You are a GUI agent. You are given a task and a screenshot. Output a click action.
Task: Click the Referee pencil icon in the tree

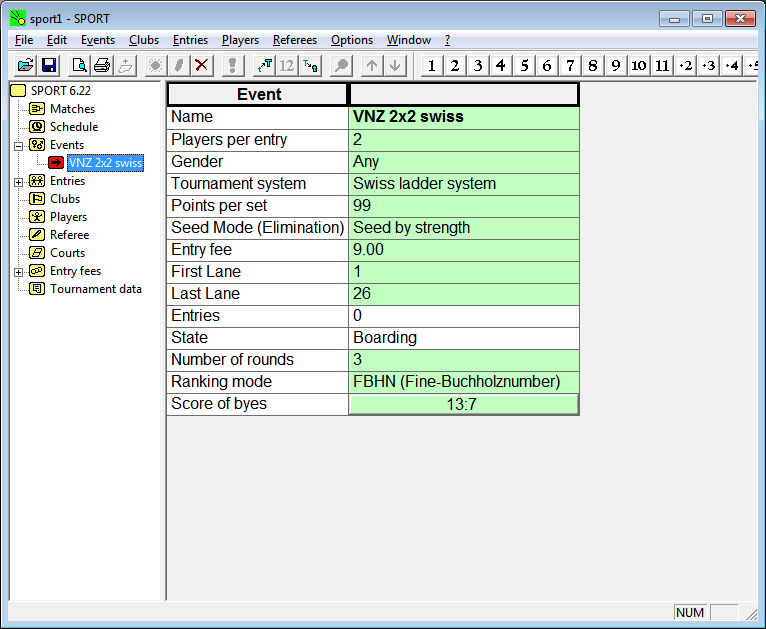tap(37, 235)
